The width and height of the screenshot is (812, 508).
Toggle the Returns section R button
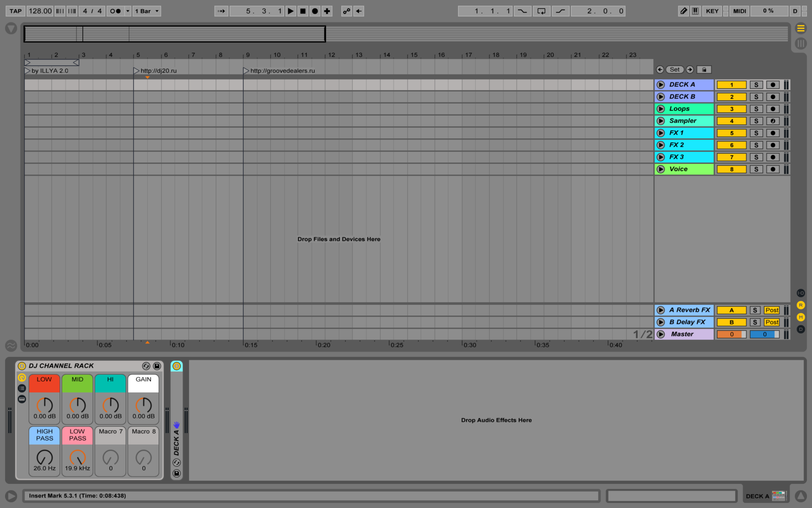coord(801,305)
